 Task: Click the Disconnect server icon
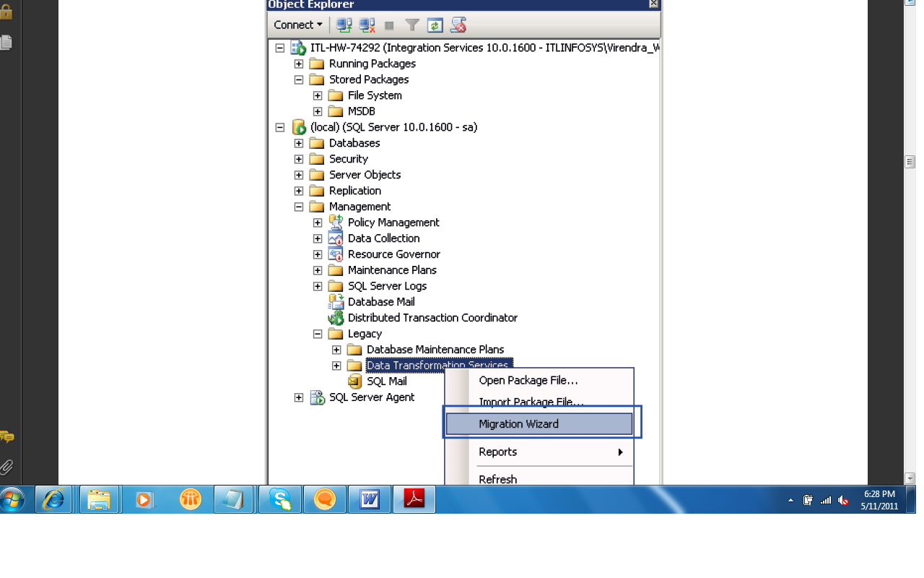coord(365,24)
